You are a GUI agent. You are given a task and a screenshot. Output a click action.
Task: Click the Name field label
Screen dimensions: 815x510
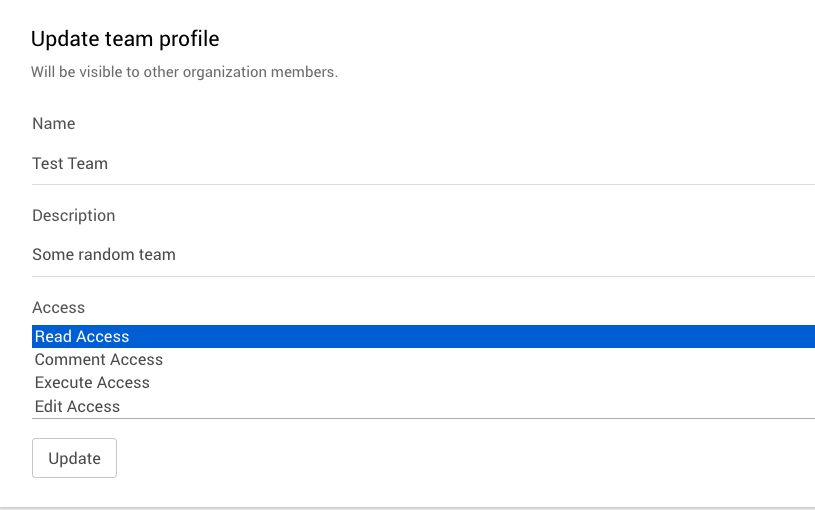[x=54, y=124]
